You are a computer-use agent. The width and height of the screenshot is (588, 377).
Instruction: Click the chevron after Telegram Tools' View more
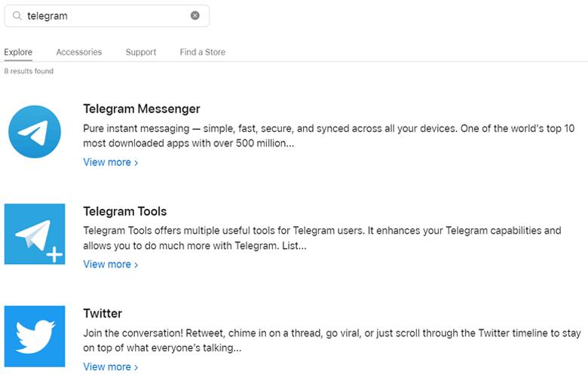click(x=136, y=265)
